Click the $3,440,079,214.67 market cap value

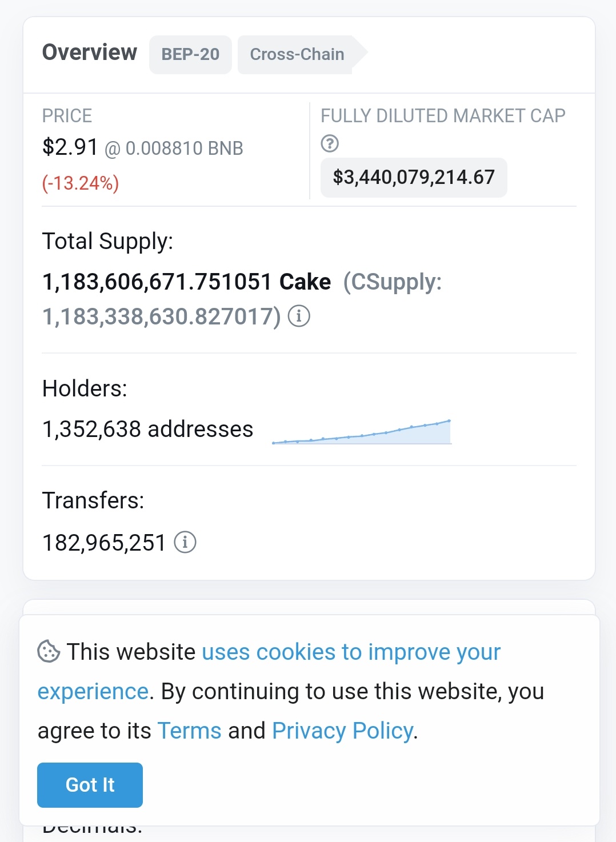pos(414,177)
